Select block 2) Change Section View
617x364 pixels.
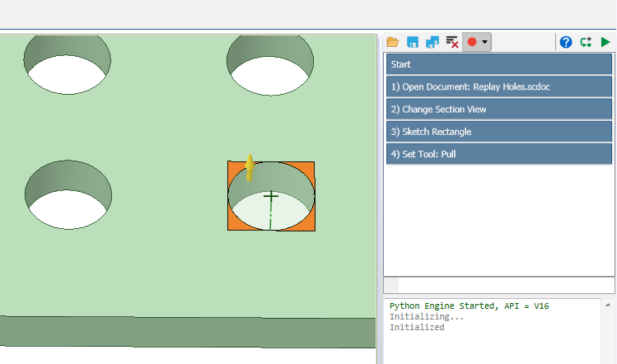coord(499,109)
